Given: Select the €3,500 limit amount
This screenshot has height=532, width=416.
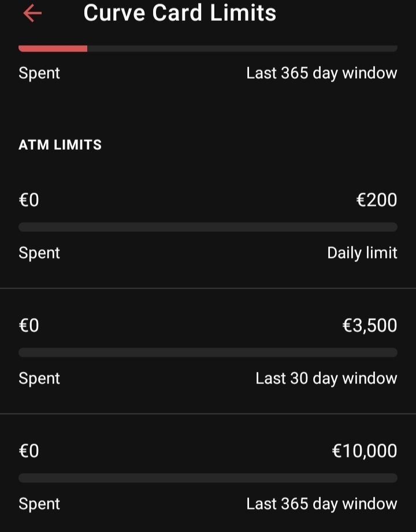Looking at the screenshot, I should pos(370,326).
